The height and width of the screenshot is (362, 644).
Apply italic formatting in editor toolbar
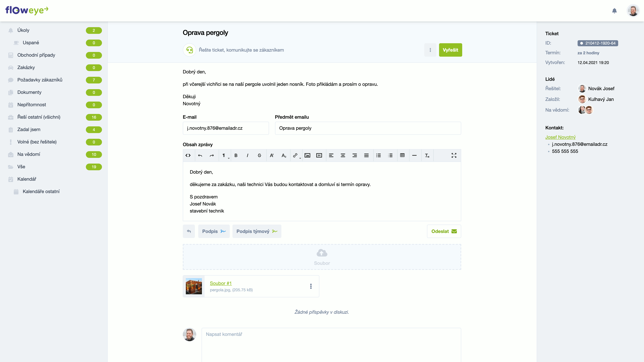coord(248,155)
